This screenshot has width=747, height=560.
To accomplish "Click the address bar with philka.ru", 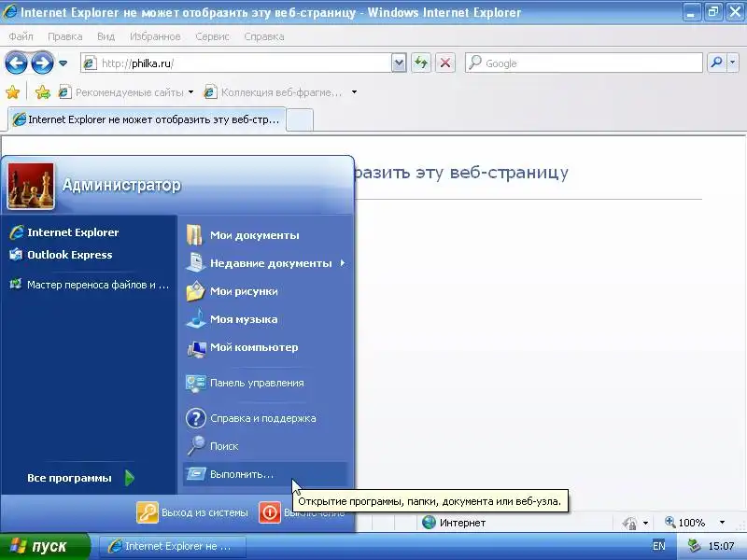I will click(236, 63).
